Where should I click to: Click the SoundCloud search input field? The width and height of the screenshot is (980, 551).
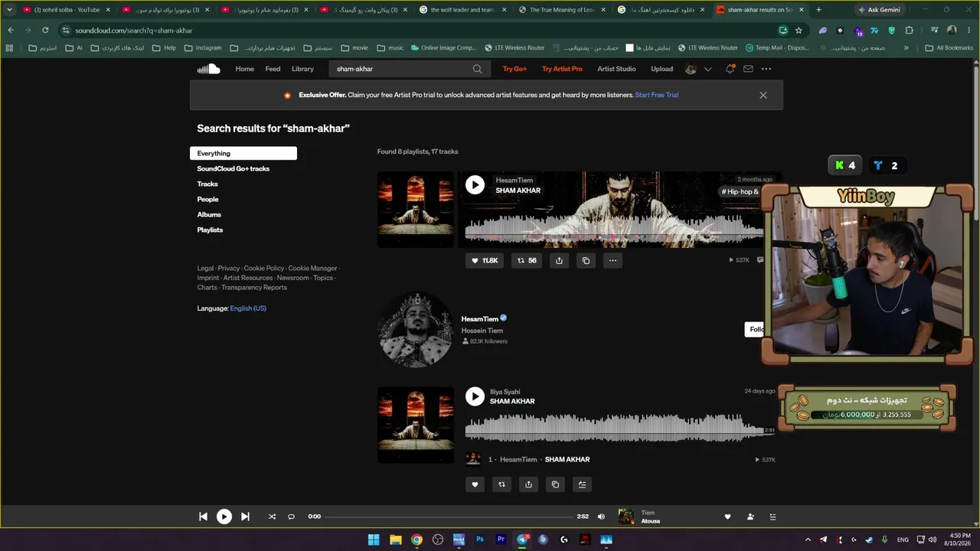[x=410, y=69]
